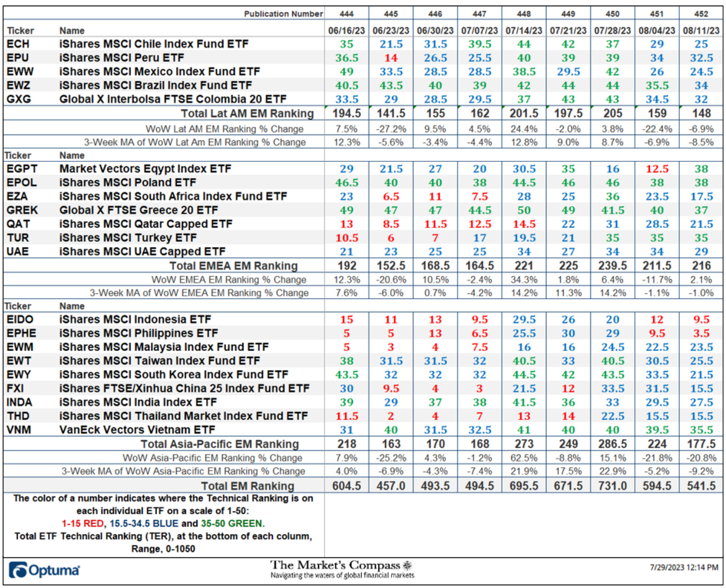Click Total EM Ranking value 604.5

347,486
